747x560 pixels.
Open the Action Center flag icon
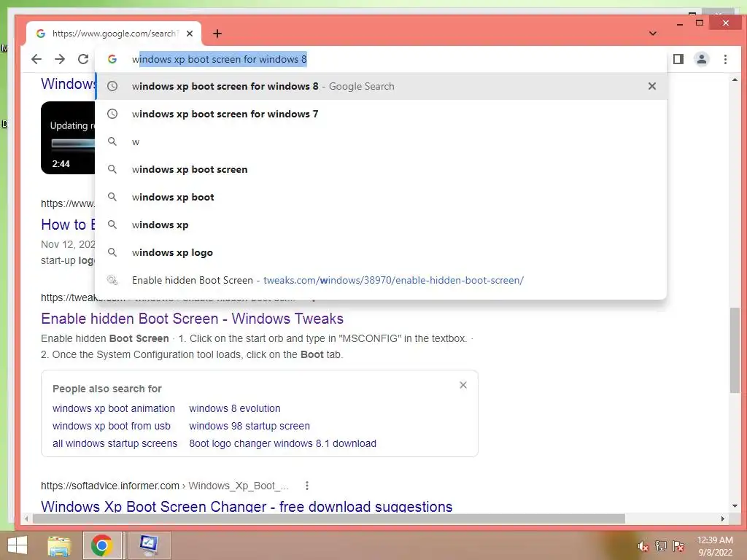[x=678, y=546]
